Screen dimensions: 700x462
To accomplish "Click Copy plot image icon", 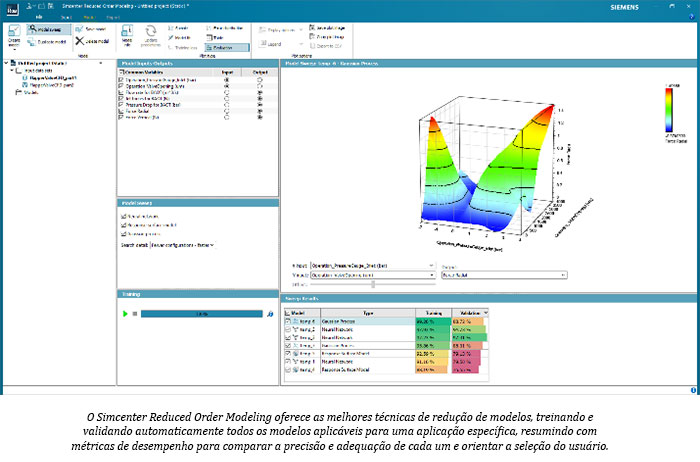I will pyautogui.click(x=312, y=37).
